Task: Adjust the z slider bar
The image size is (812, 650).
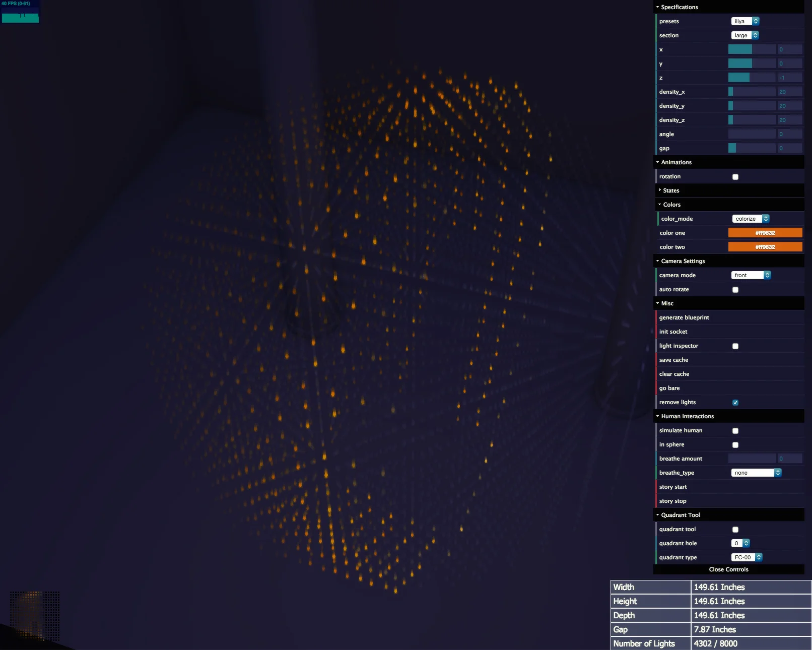Action: click(752, 78)
